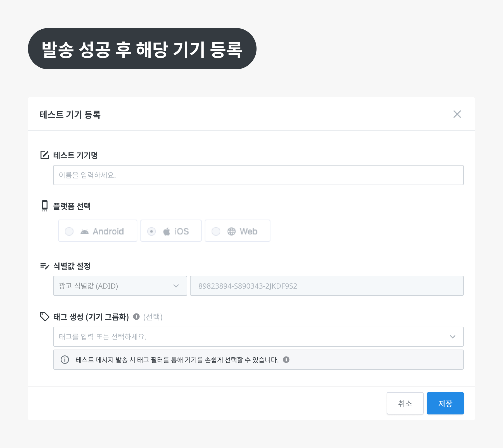The height and width of the screenshot is (448, 503).
Task: Click the 취소 button to cancel
Action: [x=405, y=403]
